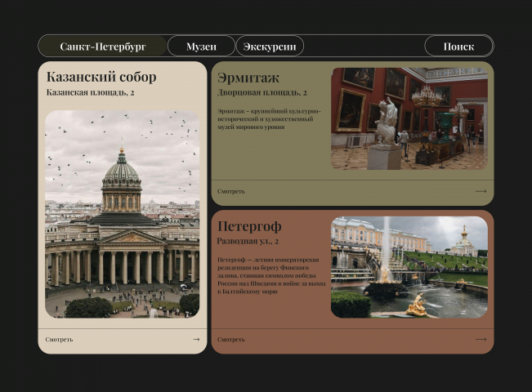Click the Петергоф description paragraph

pos(271,275)
